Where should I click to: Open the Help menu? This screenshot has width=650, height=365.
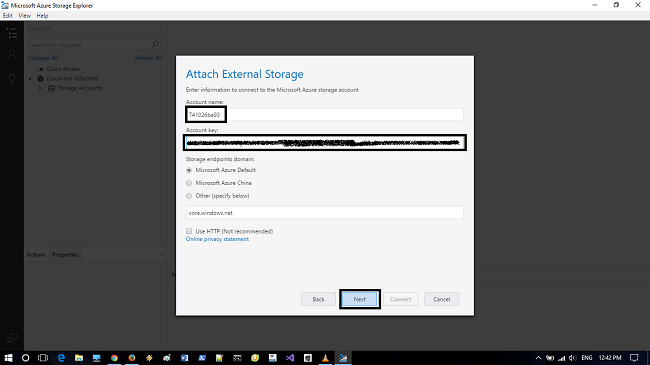click(42, 16)
